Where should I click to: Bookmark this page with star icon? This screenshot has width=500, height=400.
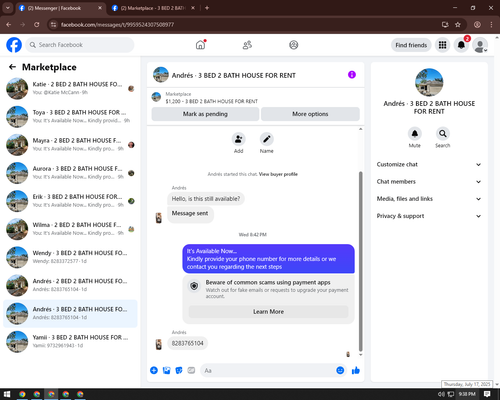click(458, 24)
